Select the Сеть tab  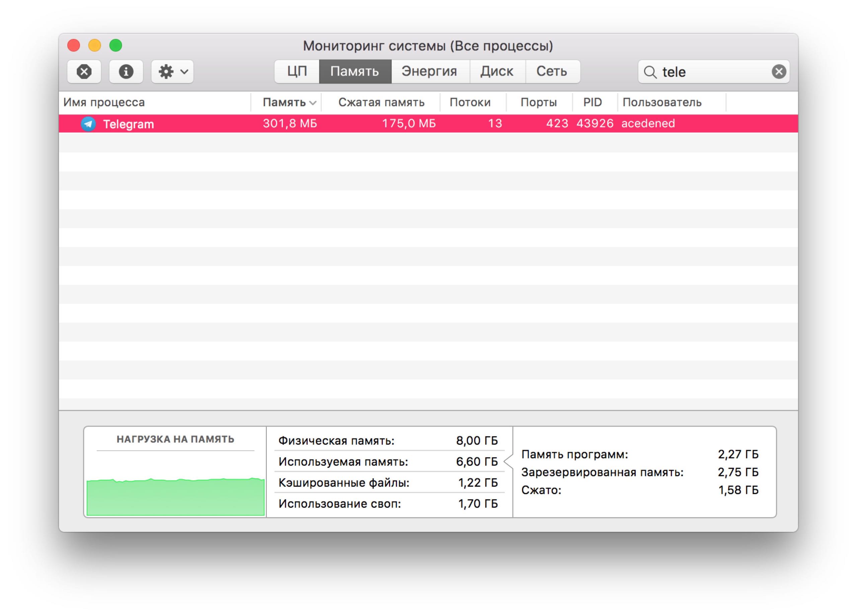point(551,71)
